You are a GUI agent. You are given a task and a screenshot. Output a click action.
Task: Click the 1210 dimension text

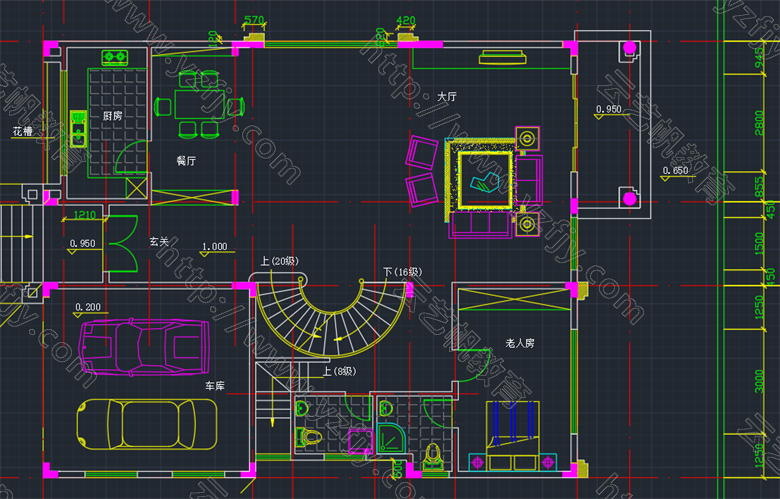pos(84,215)
